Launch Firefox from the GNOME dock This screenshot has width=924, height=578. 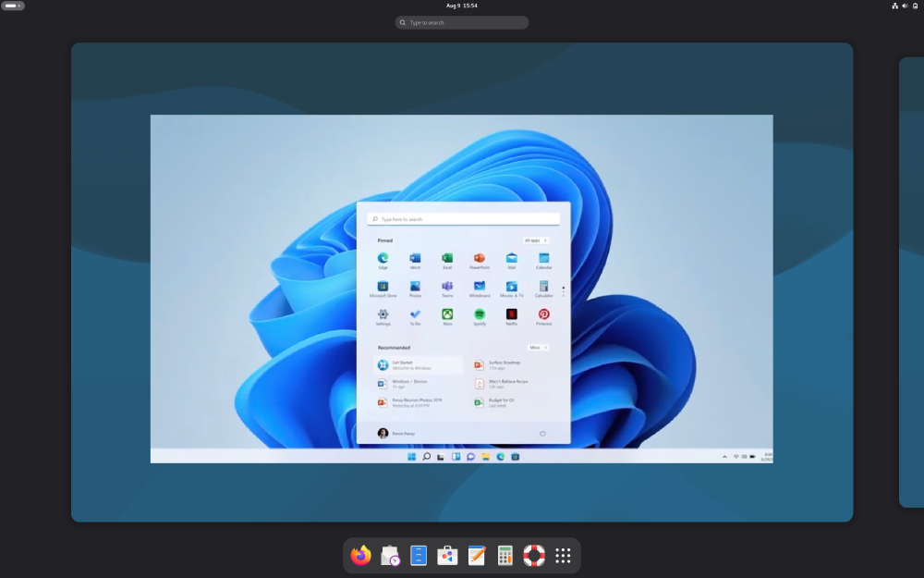coord(360,556)
